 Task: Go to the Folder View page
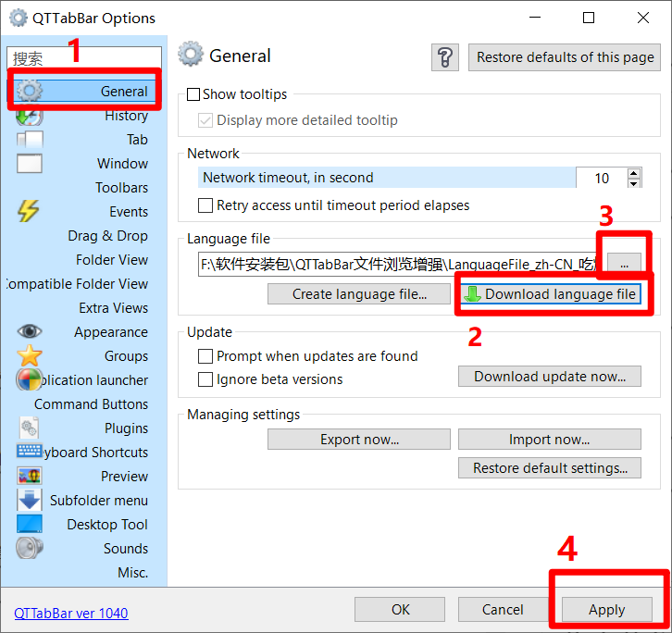tap(112, 260)
